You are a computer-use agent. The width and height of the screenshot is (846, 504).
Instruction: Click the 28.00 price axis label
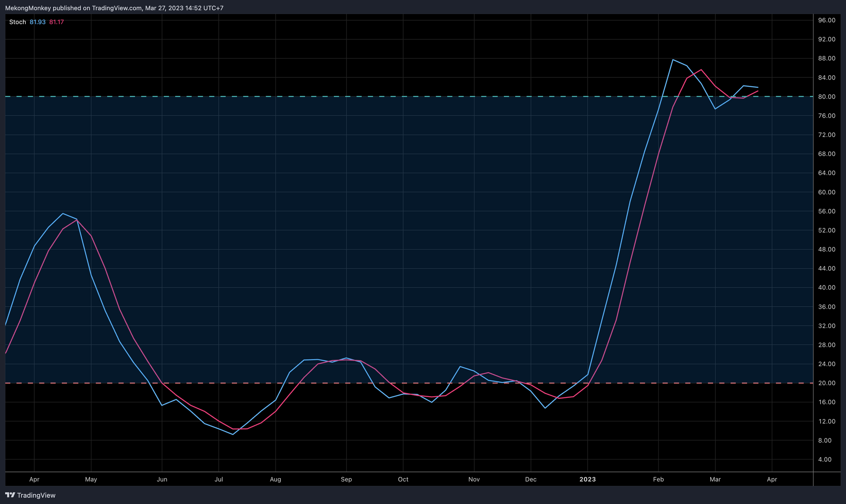(827, 345)
